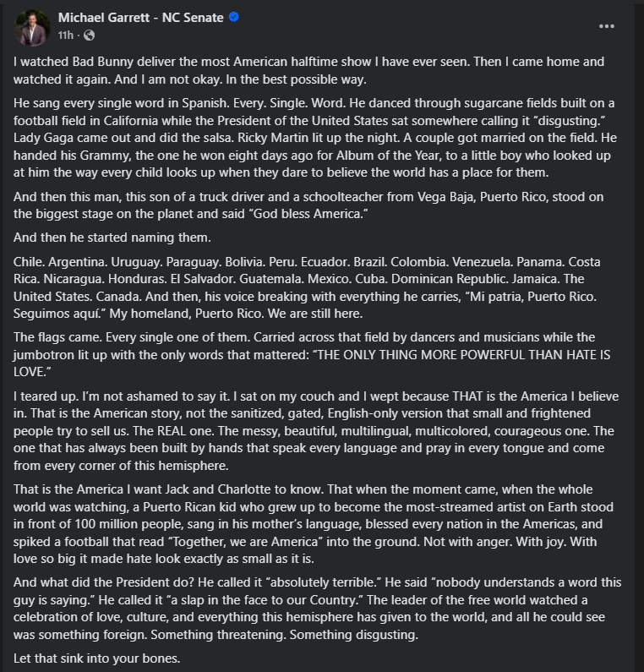Click the 11h post timestamp

pyautogui.click(x=66, y=36)
